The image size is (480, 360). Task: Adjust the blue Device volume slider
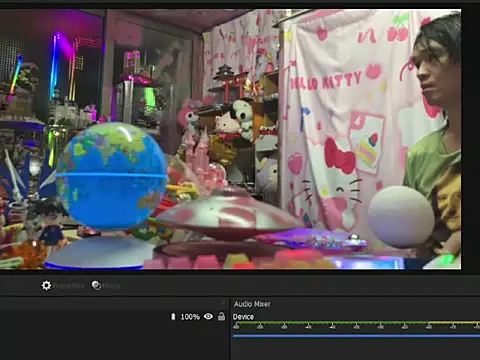pyautogui.click(x=356, y=336)
